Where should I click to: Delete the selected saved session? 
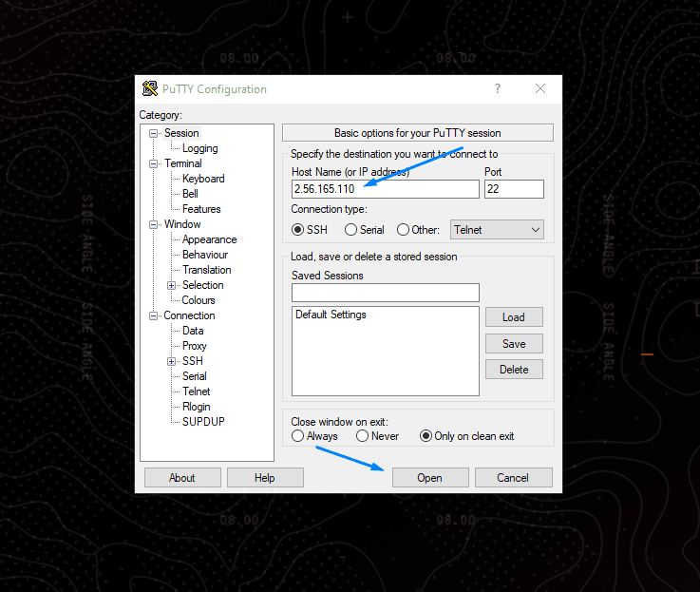click(514, 370)
